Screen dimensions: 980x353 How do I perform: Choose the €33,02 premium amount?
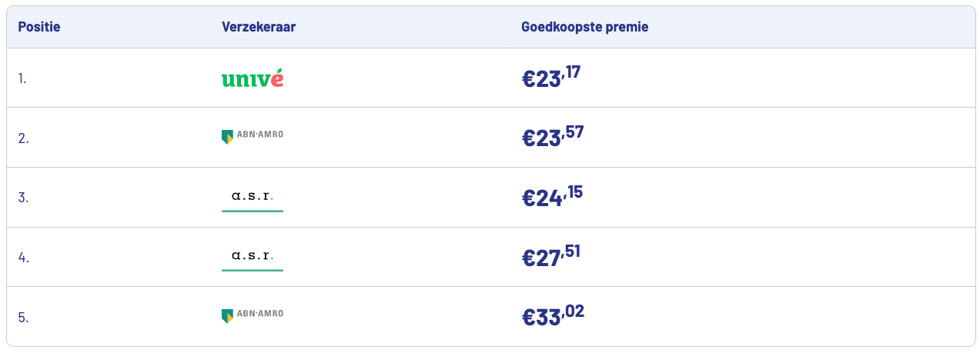point(553,316)
